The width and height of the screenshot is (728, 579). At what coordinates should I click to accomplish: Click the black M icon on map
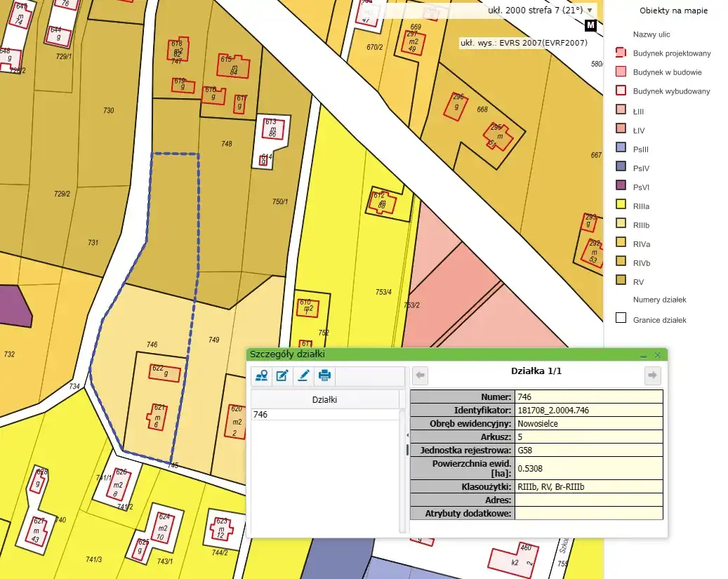pos(590,26)
